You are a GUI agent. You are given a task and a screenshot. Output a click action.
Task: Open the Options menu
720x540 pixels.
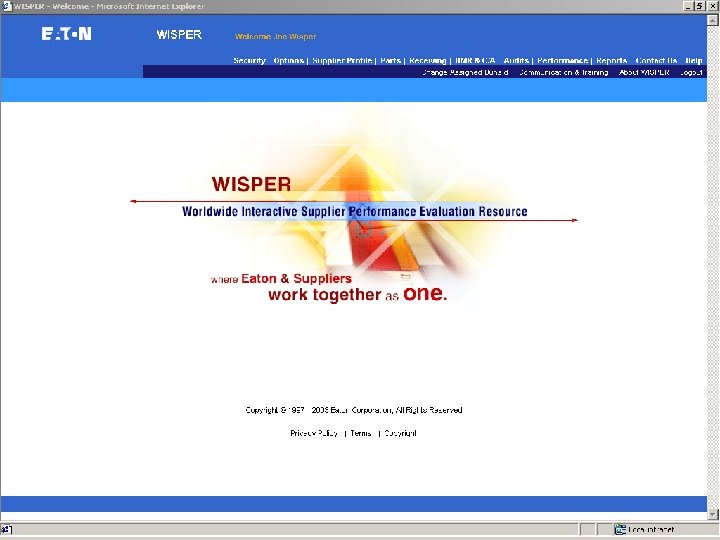[288, 61]
